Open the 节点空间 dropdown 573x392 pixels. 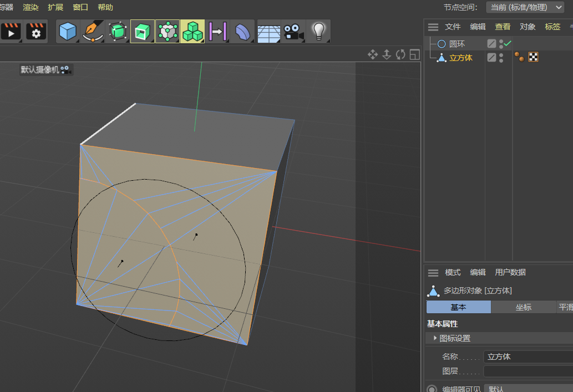525,7
